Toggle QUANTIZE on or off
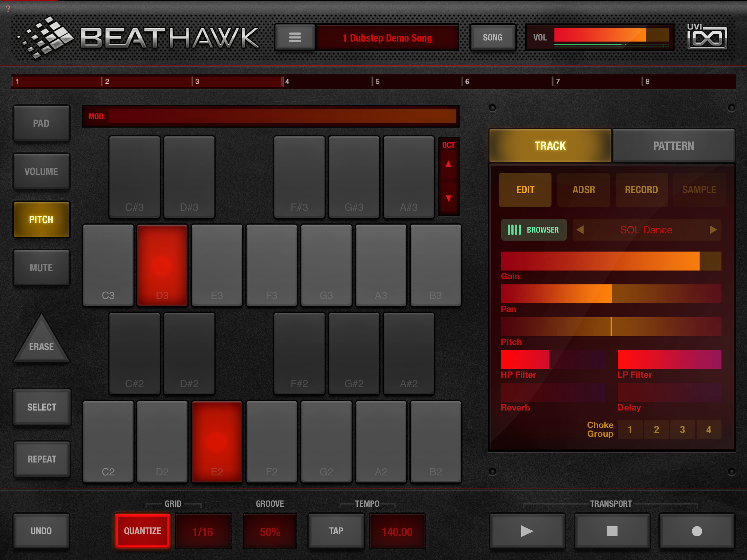 pos(143,531)
